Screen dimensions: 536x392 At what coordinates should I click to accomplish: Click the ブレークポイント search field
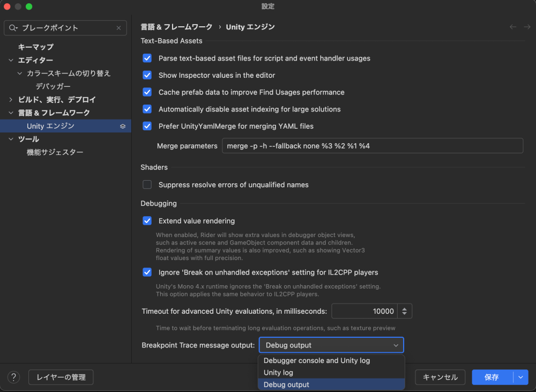pyautogui.click(x=65, y=28)
